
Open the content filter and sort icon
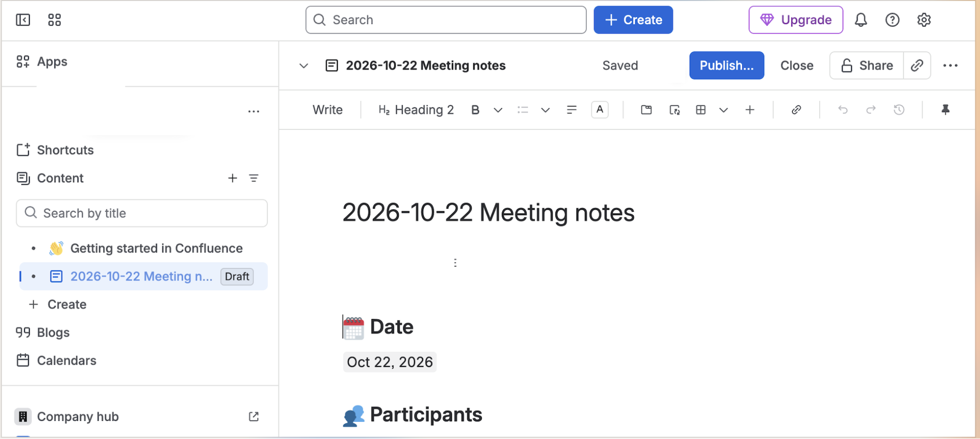coord(253,178)
